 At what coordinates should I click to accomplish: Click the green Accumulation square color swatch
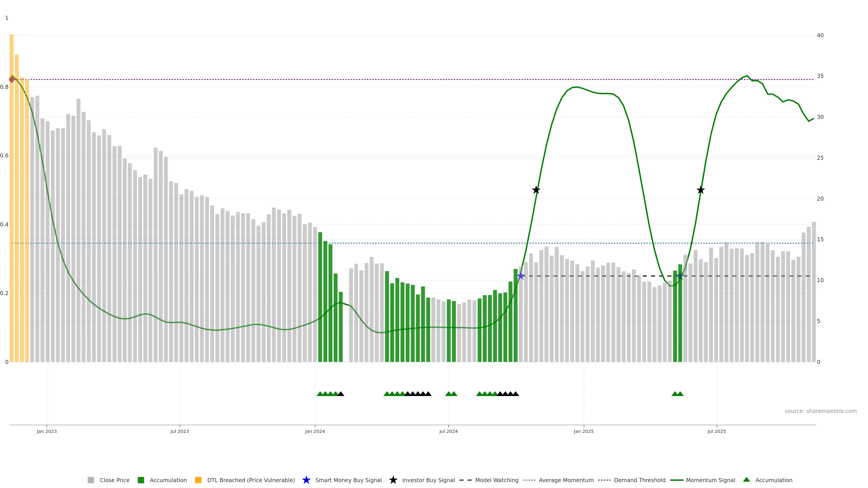pyautogui.click(x=141, y=480)
